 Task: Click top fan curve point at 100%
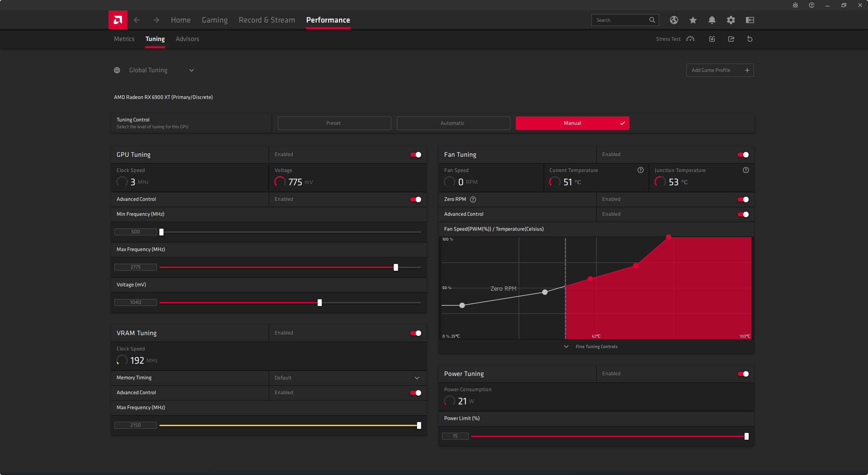[x=669, y=237]
